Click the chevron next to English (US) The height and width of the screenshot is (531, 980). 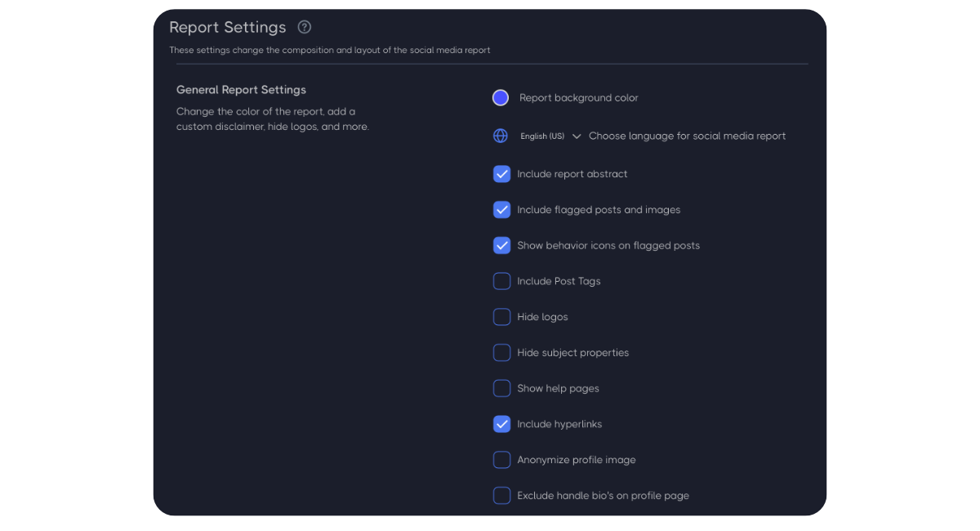pyautogui.click(x=577, y=136)
